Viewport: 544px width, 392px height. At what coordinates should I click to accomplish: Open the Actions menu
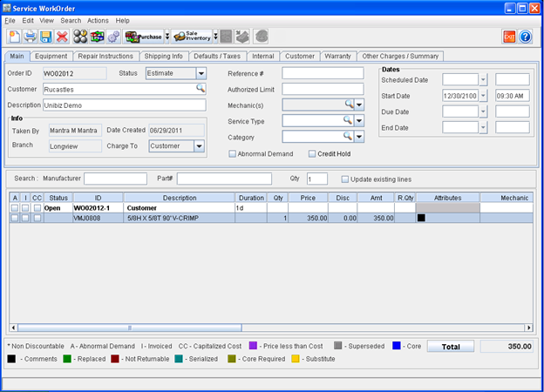pyautogui.click(x=98, y=21)
